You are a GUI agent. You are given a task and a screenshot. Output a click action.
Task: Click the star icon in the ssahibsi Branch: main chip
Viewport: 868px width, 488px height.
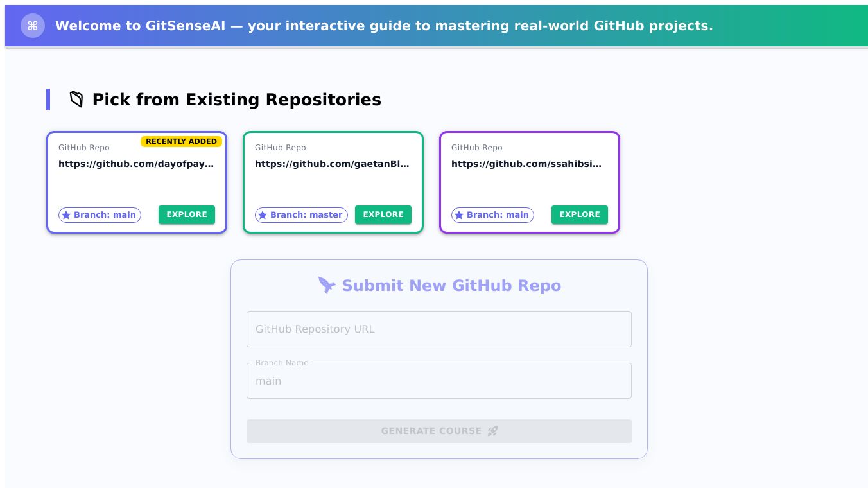459,215
